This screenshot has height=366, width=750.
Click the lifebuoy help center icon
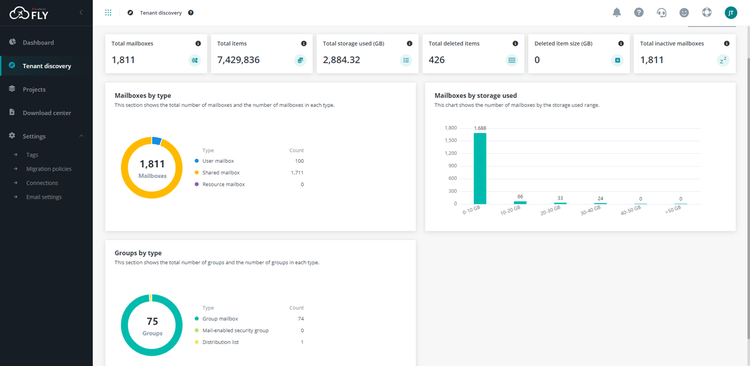click(x=707, y=13)
